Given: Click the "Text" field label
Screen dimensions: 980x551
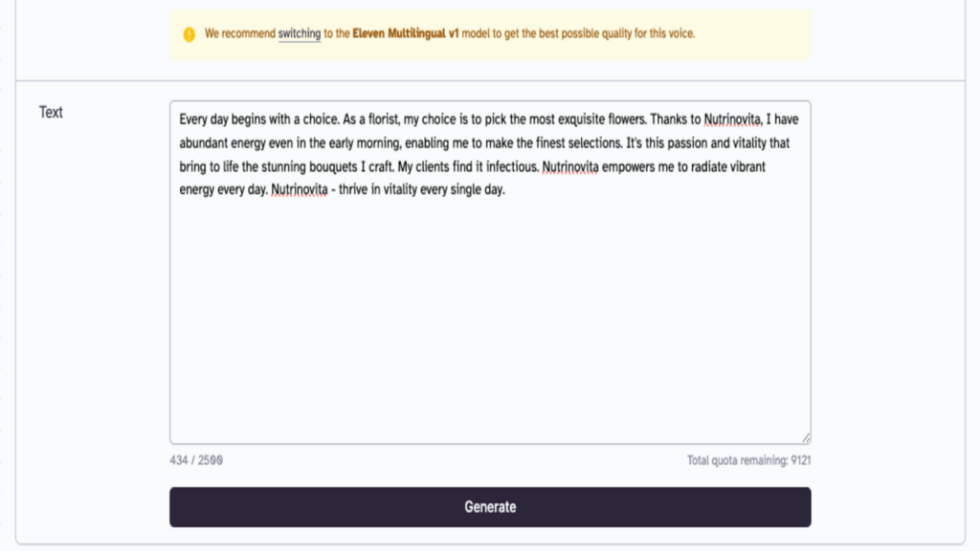Looking at the screenshot, I should click(51, 112).
